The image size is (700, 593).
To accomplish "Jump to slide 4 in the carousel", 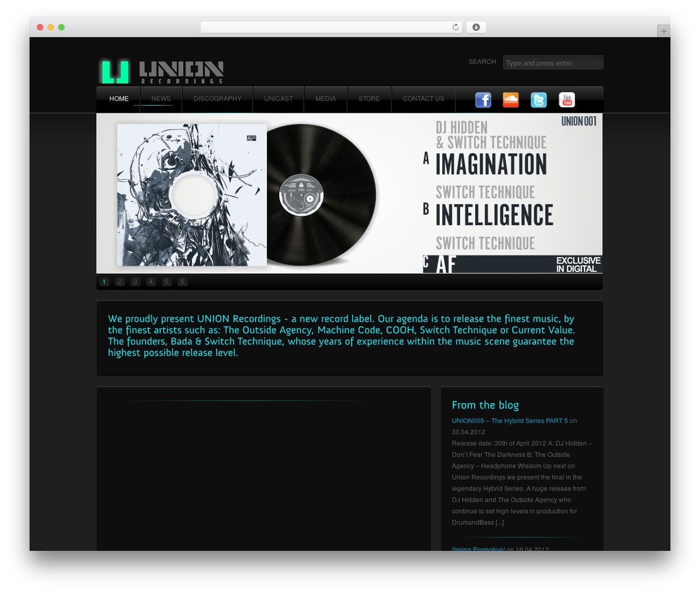I will pyautogui.click(x=151, y=282).
